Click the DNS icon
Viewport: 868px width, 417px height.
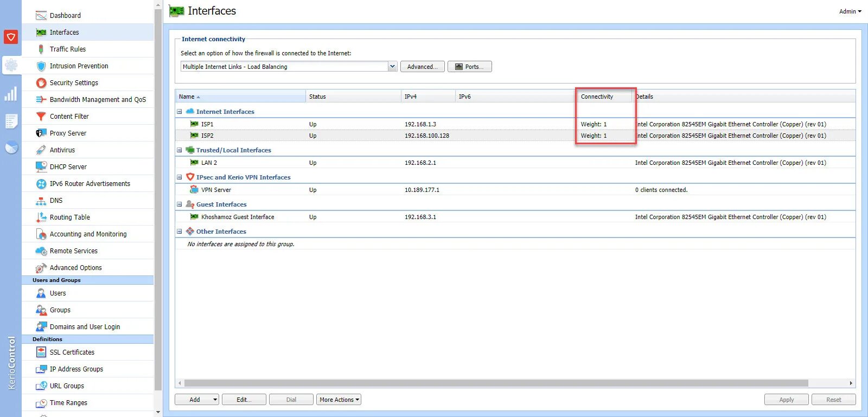click(x=41, y=201)
